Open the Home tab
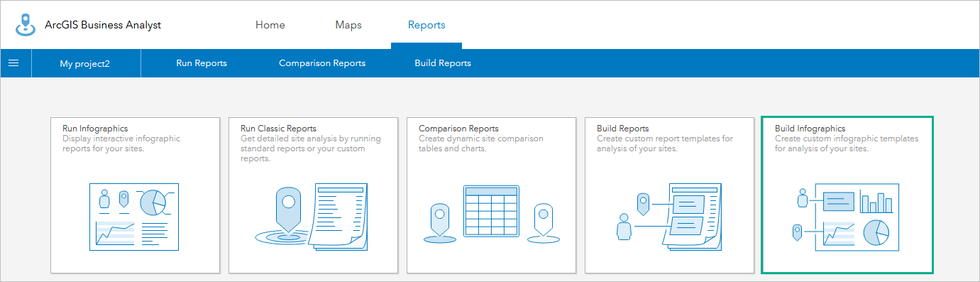Screen dimensions: 980x282 click(x=270, y=25)
